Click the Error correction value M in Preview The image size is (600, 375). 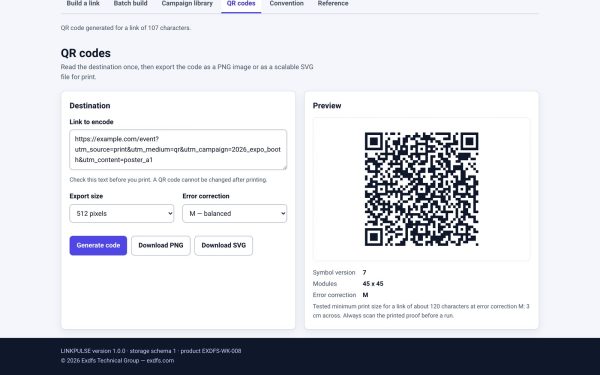click(365, 295)
